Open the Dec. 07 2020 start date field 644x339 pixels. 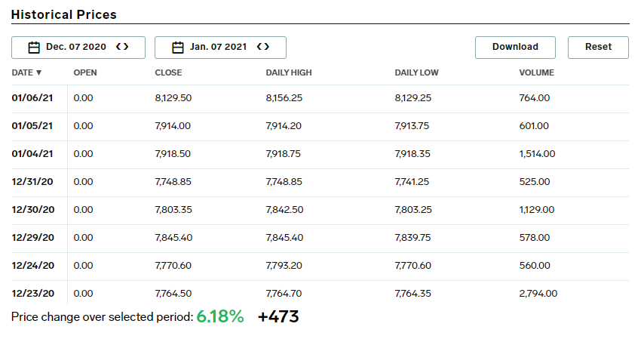click(75, 47)
